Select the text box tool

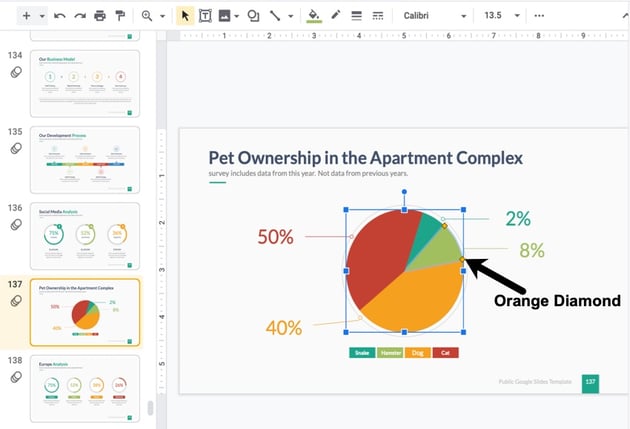pos(205,16)
